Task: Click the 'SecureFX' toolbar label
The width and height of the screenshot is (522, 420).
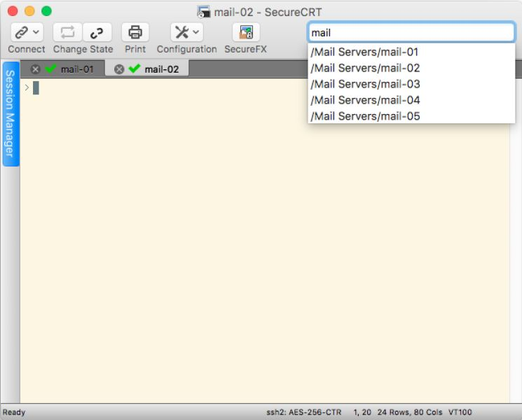Action: point(246,49)
